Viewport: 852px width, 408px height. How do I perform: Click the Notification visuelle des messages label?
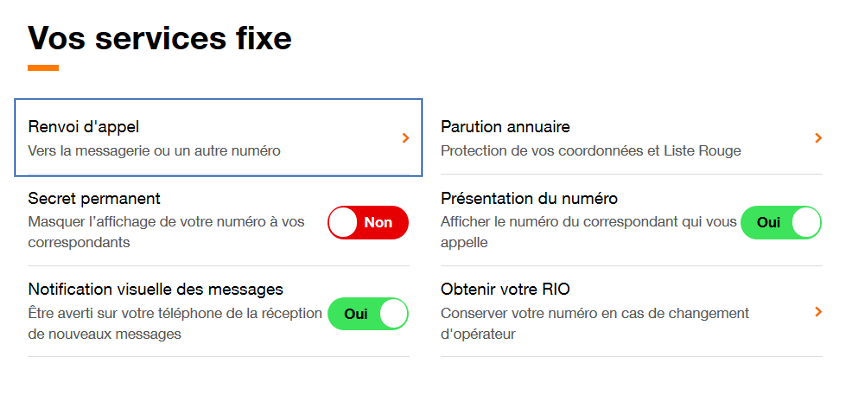155,289
